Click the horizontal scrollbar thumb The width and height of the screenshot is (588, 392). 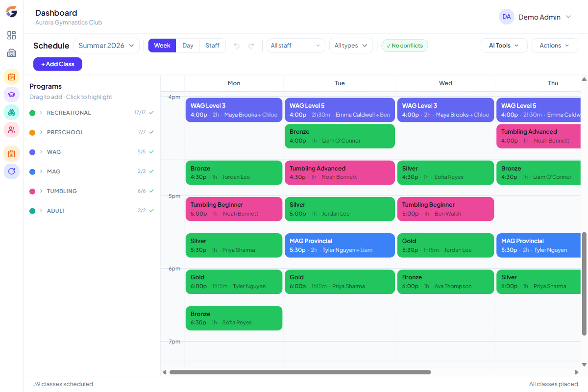300,372
